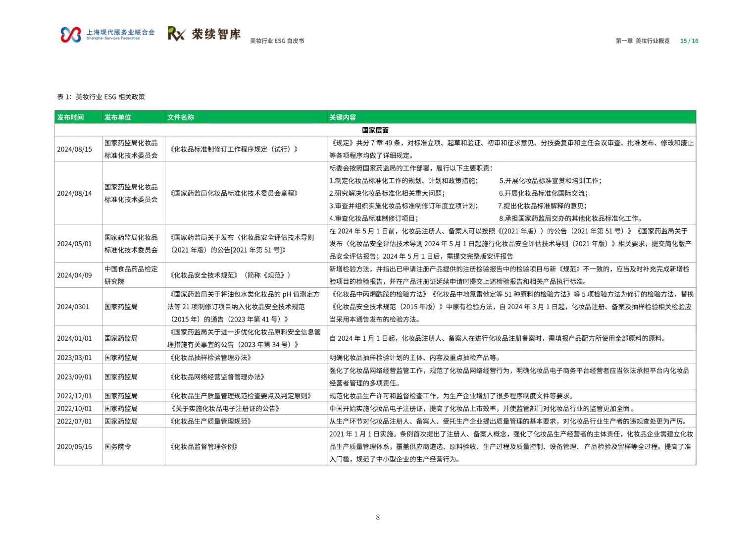The image size is (756, 535).
Task: Click the Shanghai Services Federation logo
Action: (x=107, y=34)
